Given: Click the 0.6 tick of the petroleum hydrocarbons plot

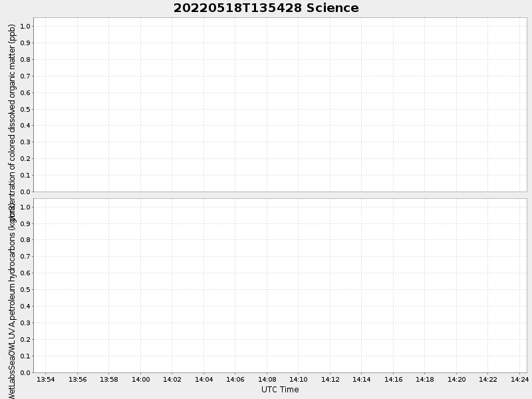Looking at the screenshot, I should tap(25, 273).
